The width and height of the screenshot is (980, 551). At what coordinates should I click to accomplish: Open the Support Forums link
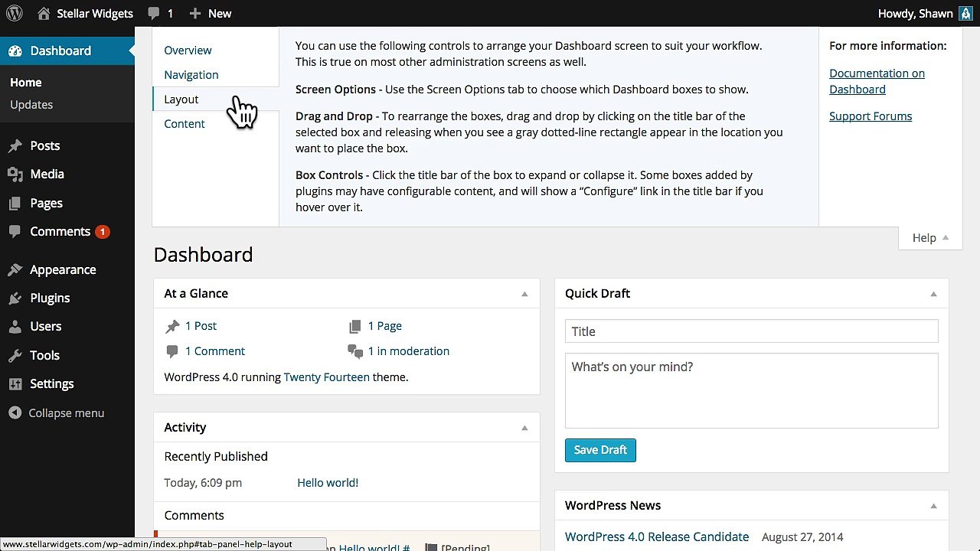(x=871, y=116)
